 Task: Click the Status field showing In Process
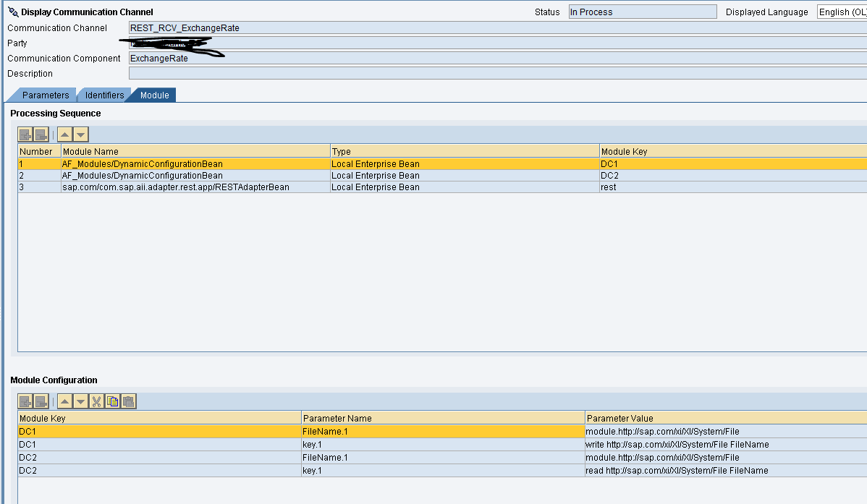643,12
